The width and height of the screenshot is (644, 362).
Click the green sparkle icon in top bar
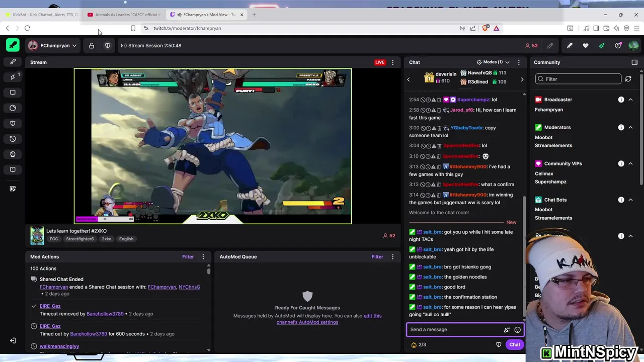pyautogui.click(x=602, y=45)
